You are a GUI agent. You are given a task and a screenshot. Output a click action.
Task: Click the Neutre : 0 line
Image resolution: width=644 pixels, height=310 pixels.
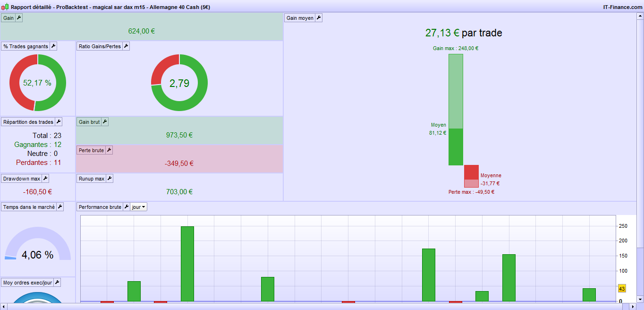coord(42,154)
